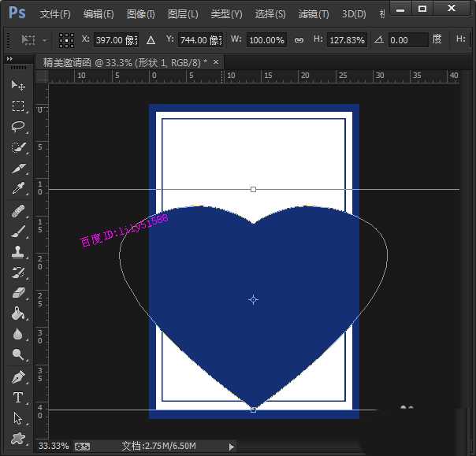The width and height of the screenshot is (476, 456).
Task: Select the Eraser tool
Action: (x=18, y=293)
